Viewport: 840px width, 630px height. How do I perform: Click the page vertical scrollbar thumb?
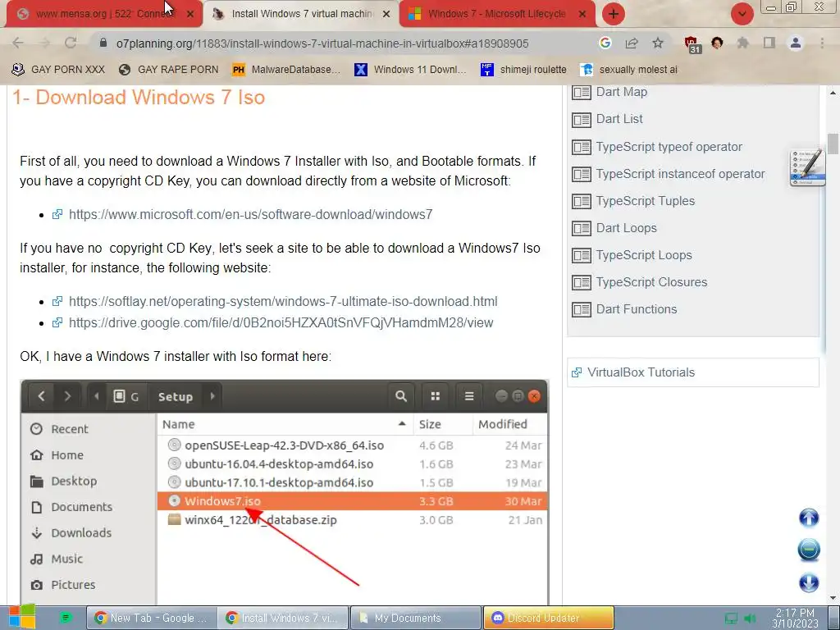pyautogui.click(x=833, y=144)
